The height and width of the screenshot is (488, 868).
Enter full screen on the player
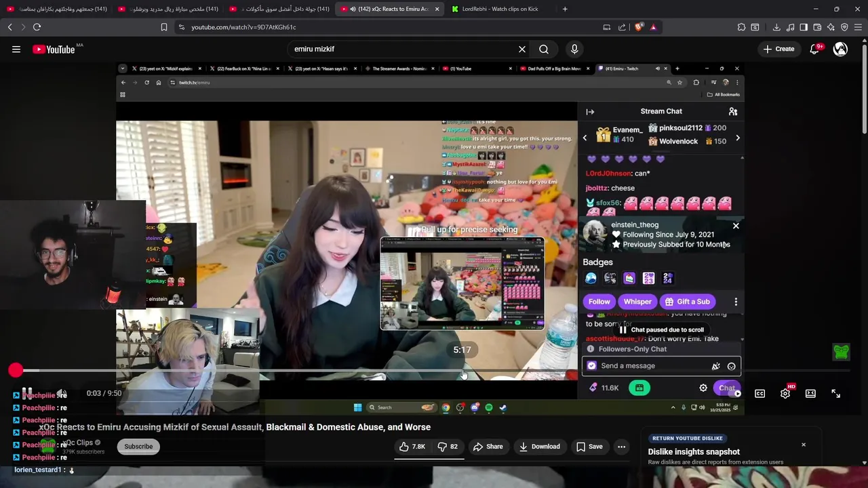pyautogui.click(x=835, y=393)
